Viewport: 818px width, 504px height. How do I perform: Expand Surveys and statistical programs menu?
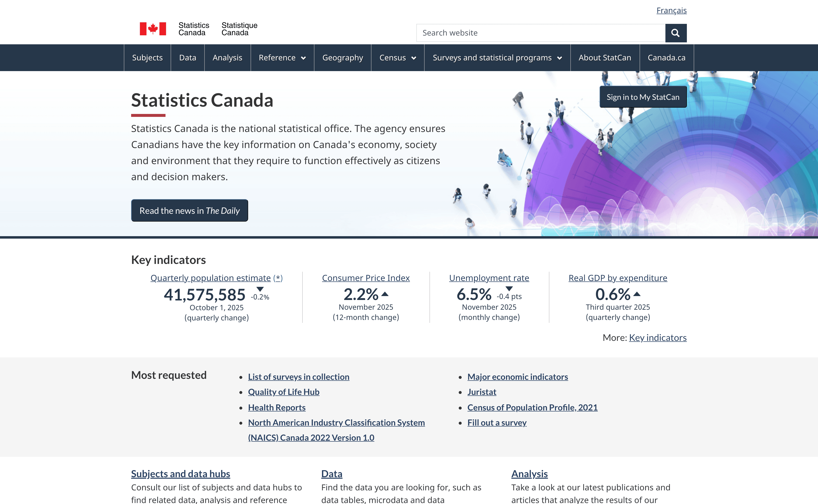point(497,58)
